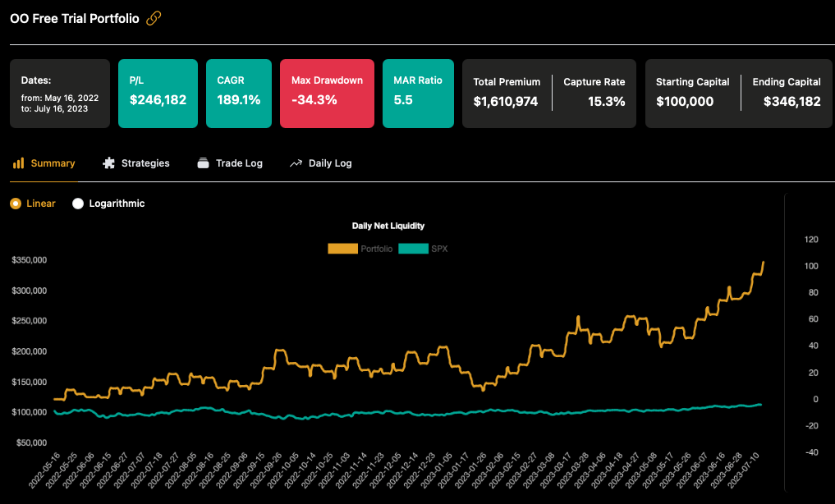The width and height of the screenshot is (835, 504).
Task: Select the Linear scale option
Action: (16, 204)
